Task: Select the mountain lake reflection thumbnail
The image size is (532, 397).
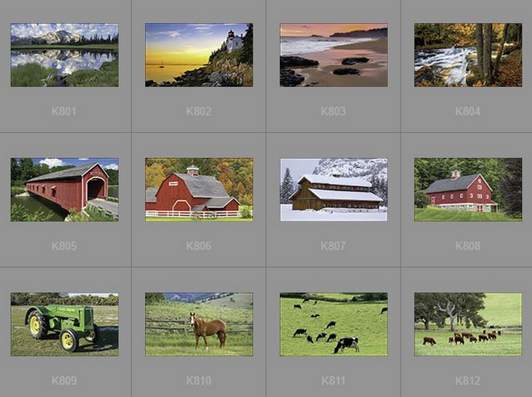Action: 64,55
